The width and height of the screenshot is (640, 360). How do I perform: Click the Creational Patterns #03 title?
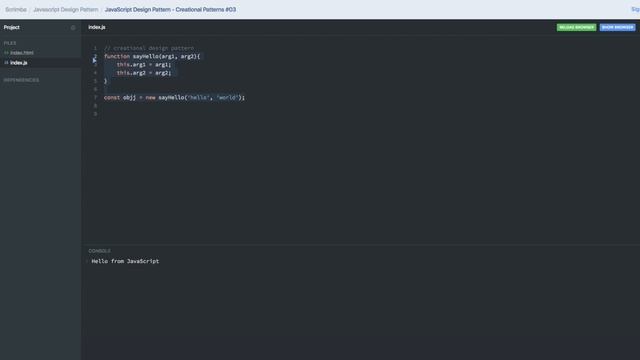pyautogui.click(x=170, y=9)
